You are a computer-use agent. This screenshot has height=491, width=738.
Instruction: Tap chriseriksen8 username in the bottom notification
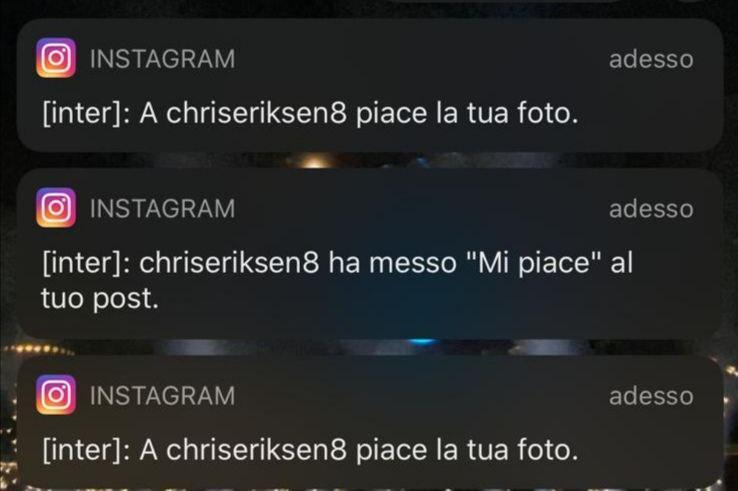(256, 450)
